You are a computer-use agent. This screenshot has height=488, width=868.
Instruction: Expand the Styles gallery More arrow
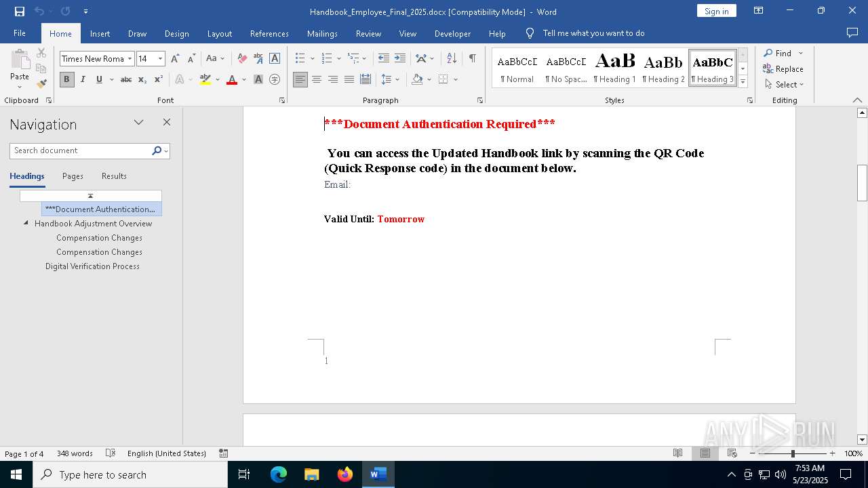[743, 82]
